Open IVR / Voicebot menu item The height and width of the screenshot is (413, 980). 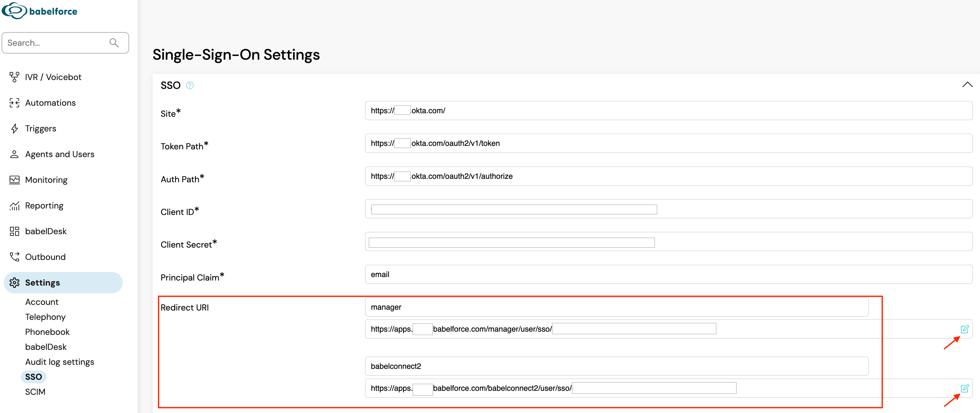(x=53, y=77)
